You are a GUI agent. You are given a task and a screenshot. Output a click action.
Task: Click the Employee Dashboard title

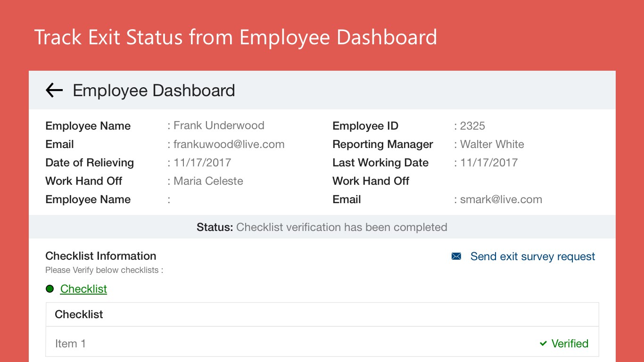click(154, 90)
